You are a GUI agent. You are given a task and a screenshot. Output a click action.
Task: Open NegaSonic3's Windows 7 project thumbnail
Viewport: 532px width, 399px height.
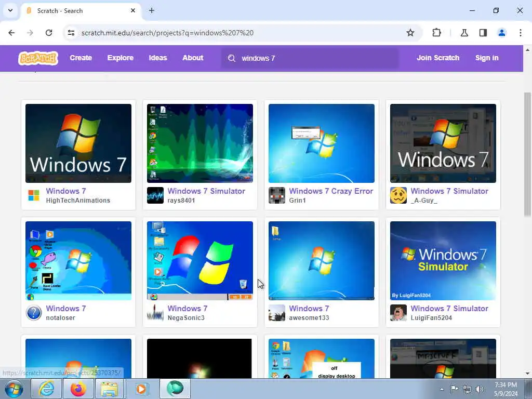coord(200,261)
